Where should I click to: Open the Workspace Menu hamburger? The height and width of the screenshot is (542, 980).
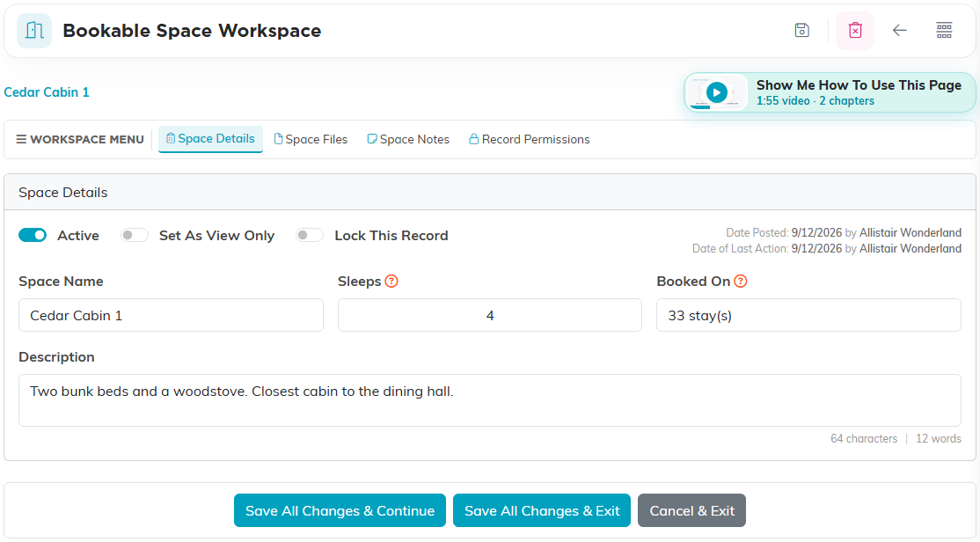80,139
